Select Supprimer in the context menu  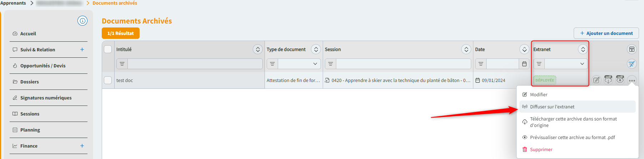point(541,149)
